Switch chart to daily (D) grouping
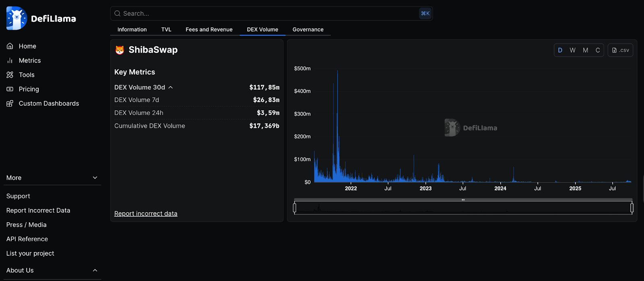 coord(560,50)
